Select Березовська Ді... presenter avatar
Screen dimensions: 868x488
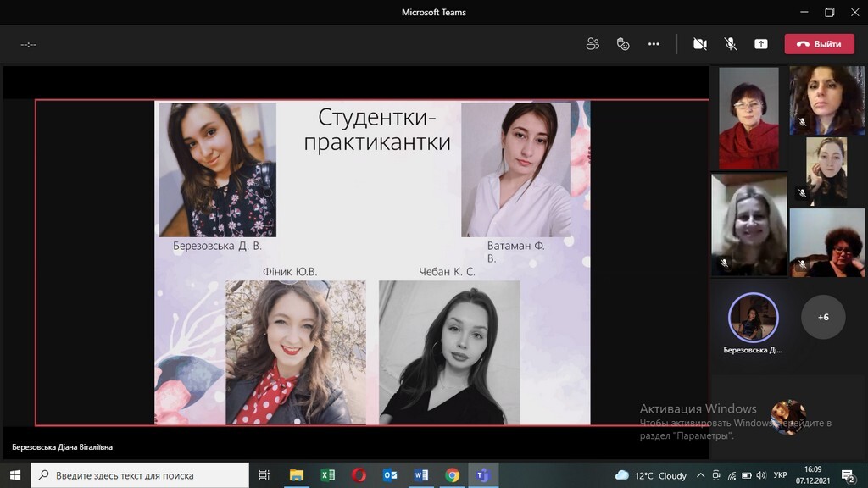(753, 318)
